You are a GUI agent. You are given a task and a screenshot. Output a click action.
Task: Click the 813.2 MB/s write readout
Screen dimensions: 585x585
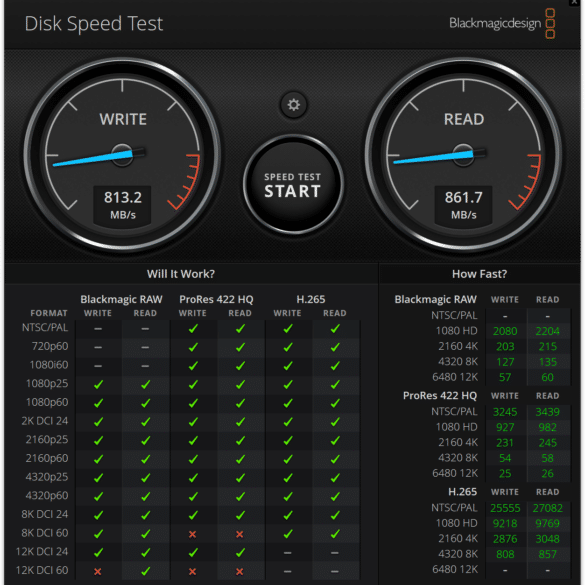(123, 205)
